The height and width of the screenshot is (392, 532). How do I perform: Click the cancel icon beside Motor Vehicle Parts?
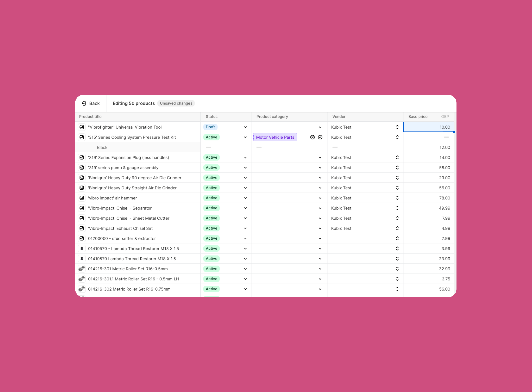click(x=312, y=137)
